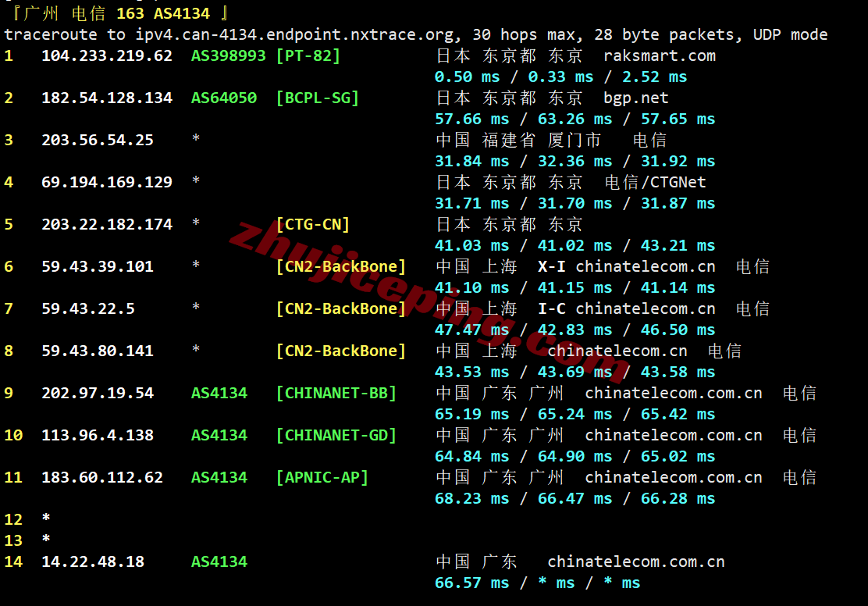Click raksmart.com in hop 1

tap(660, 56)
